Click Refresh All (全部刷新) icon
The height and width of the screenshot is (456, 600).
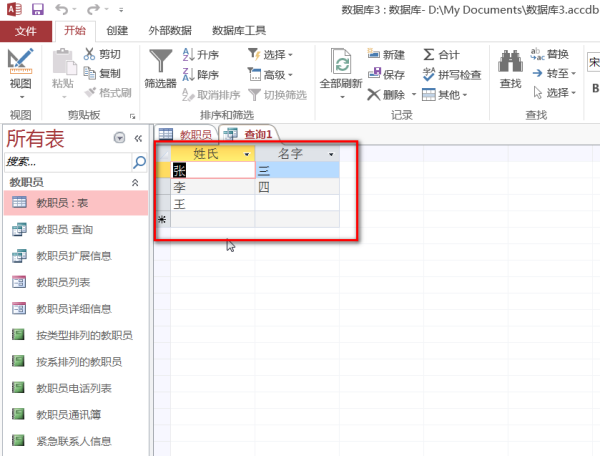point(341,61)
